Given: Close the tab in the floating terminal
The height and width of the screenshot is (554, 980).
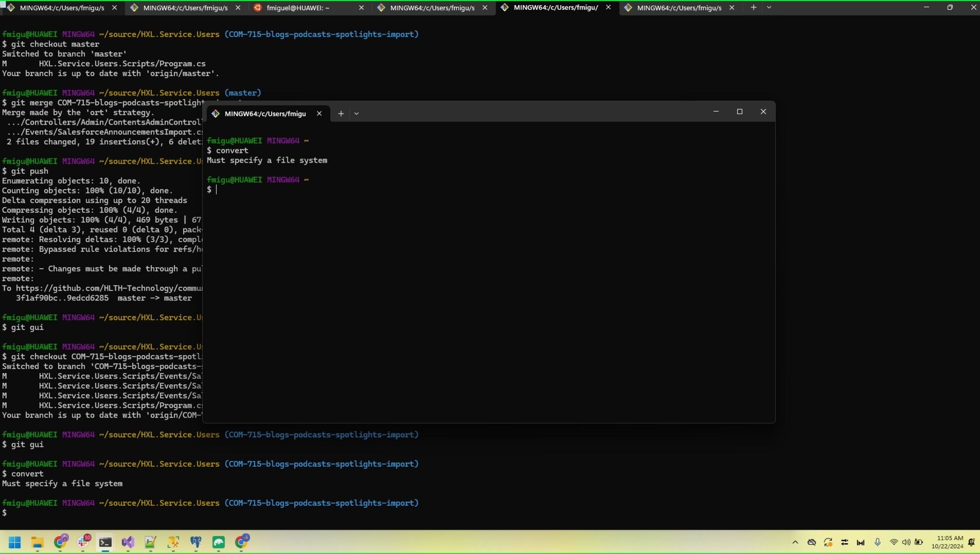Looking at the screenshot, I should (x=319, y=114).
